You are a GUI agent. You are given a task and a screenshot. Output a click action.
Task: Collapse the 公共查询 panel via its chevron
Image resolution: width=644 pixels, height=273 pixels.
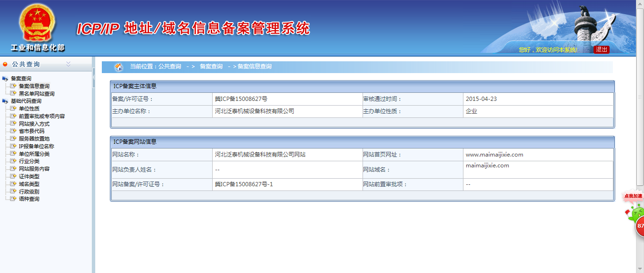point(69,64)
